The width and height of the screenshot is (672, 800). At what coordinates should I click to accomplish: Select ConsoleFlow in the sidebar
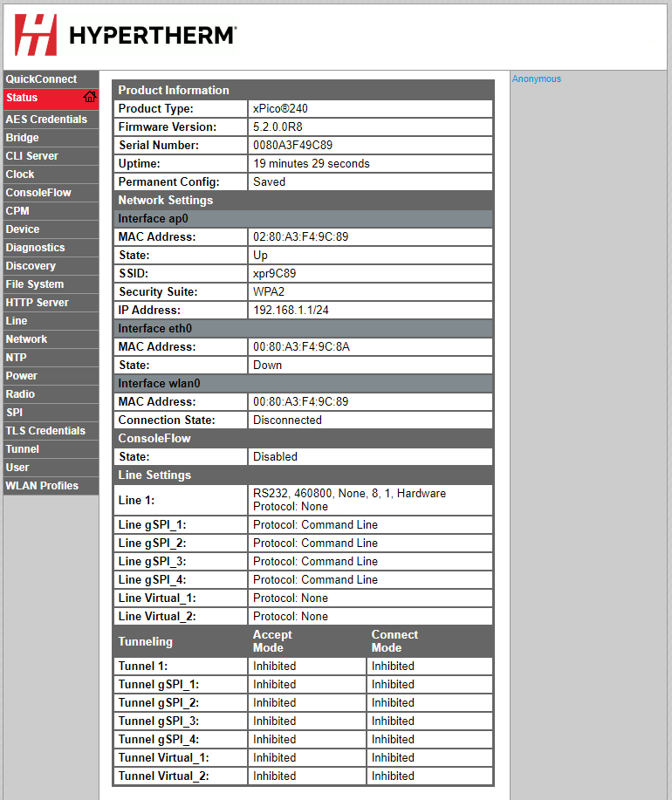coord(38,193)
